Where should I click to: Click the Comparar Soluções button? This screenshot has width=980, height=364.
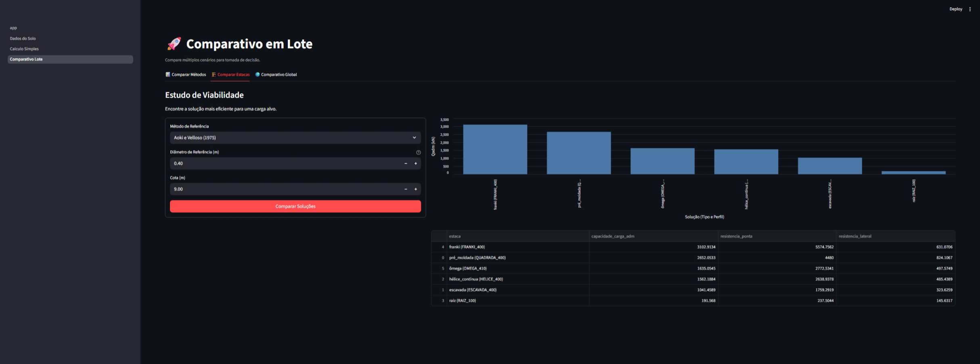pos(295,206)
